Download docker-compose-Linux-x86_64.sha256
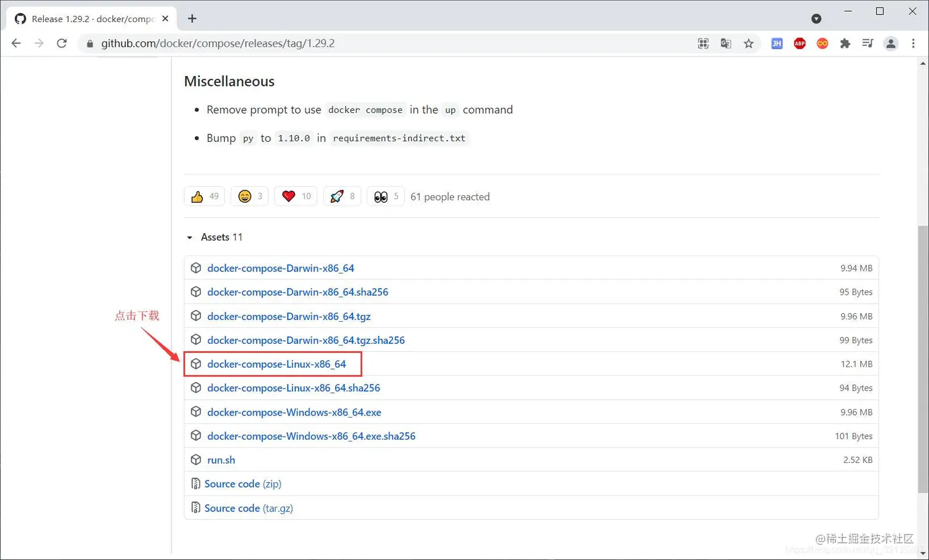 click(294, 388)
